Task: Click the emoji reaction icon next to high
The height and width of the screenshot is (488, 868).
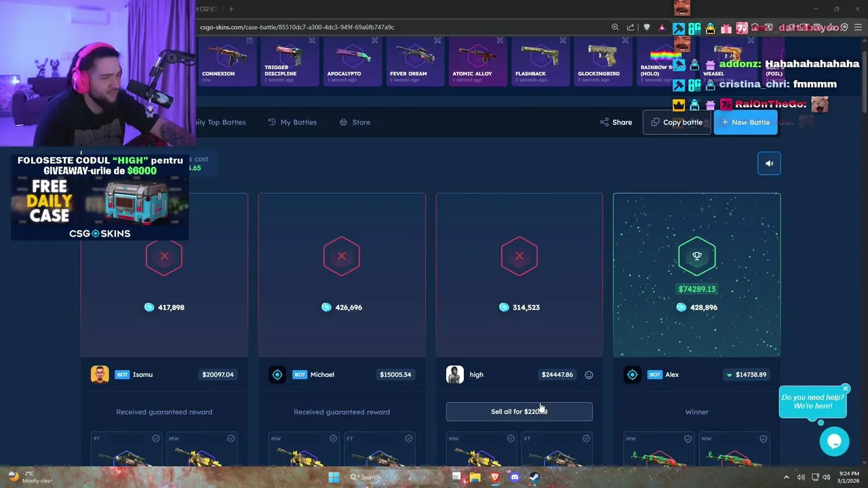Action: point(589,375)
